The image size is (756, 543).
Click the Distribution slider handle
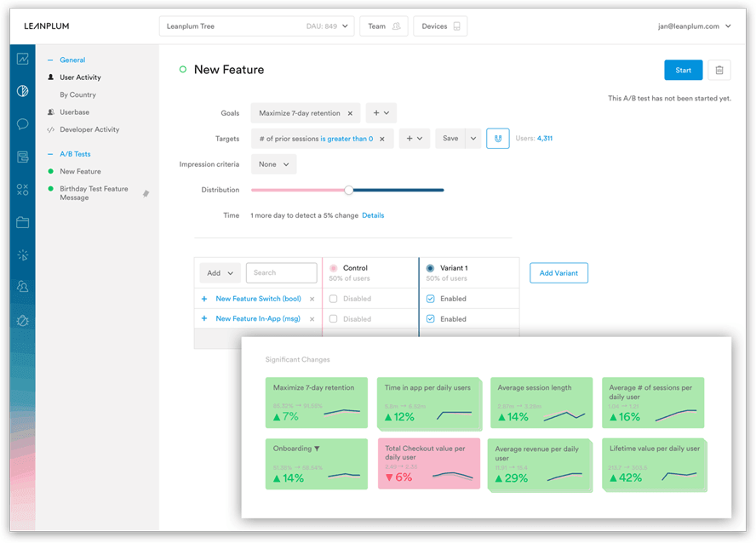(348, 190)
